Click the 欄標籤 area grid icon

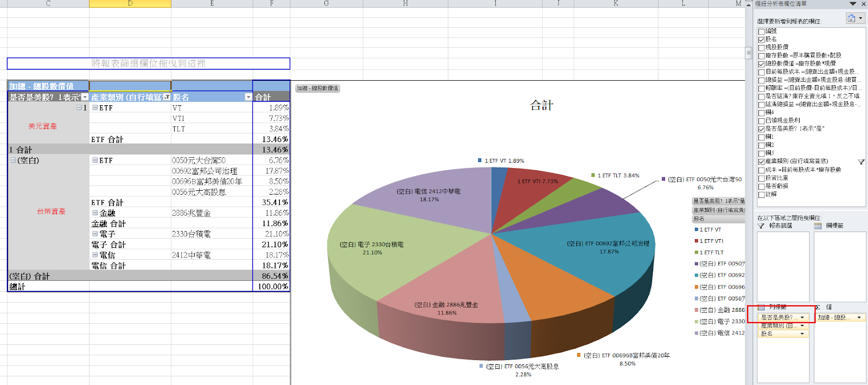818,226
